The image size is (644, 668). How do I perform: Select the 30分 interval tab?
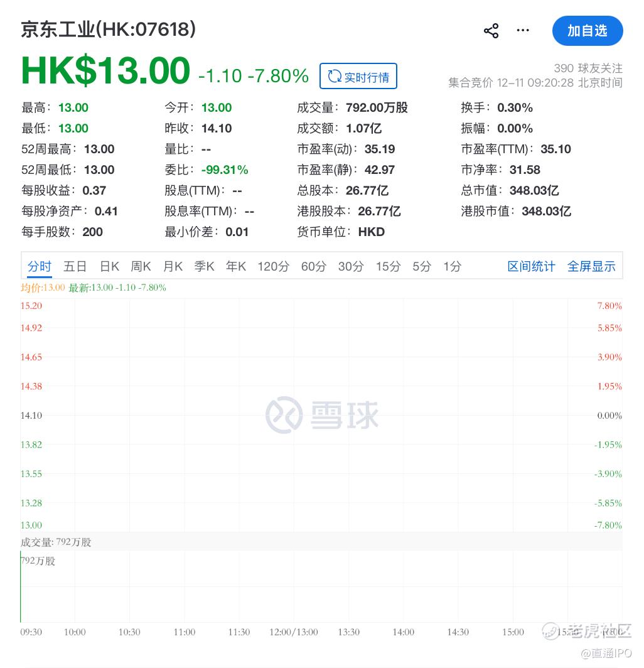point(351,266)
